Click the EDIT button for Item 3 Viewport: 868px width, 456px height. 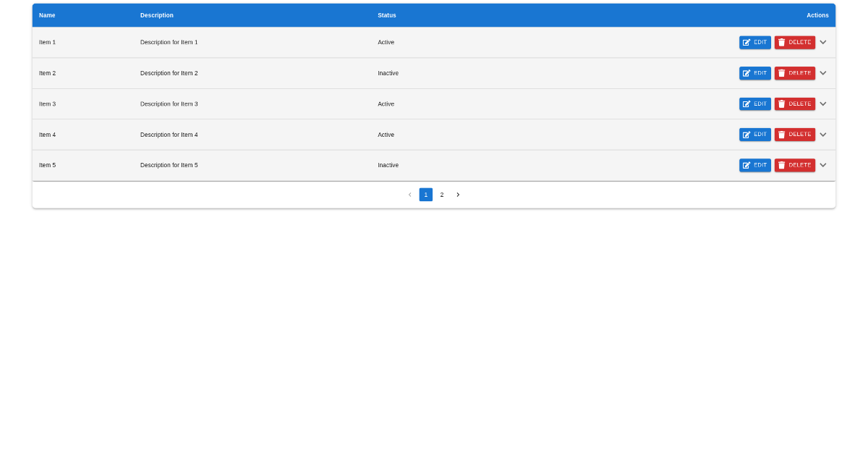coord(755,104)
